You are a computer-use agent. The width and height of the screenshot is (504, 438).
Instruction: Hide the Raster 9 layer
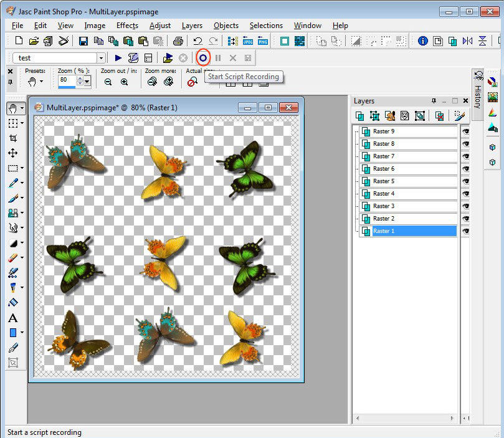(465, 131)
